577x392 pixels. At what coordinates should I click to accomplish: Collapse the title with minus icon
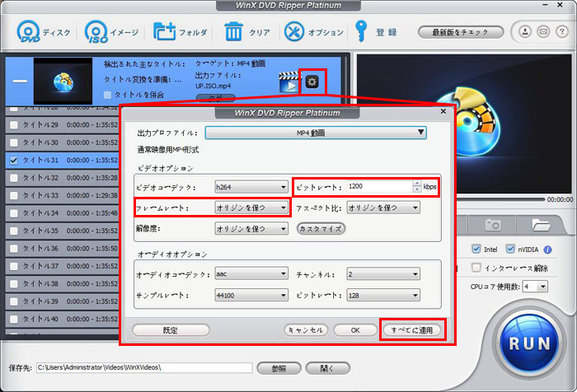tap(20, 81)
